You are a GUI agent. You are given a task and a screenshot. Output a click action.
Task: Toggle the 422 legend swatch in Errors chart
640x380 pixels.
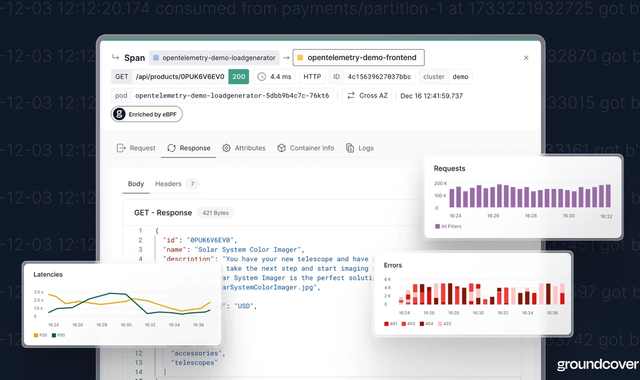pos(440,324)
